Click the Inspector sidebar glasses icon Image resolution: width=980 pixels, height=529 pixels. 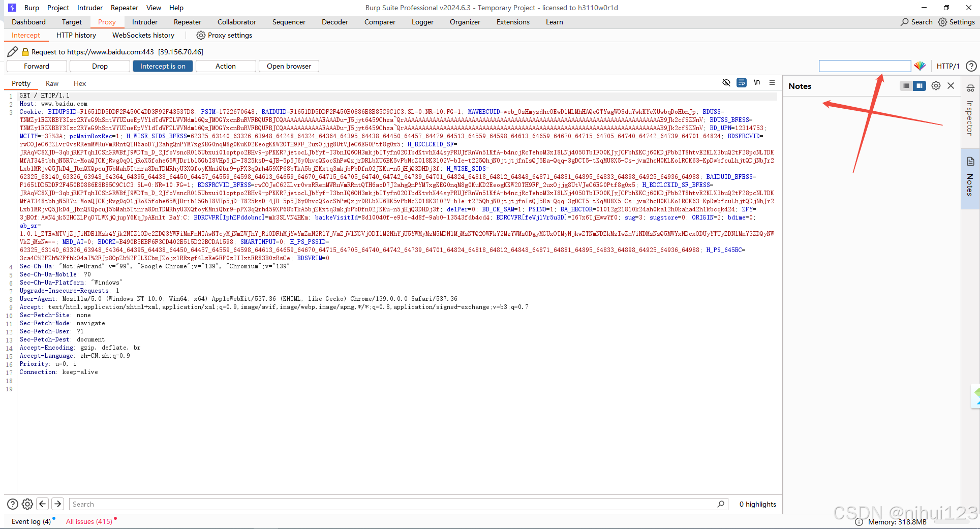(970, 88)
